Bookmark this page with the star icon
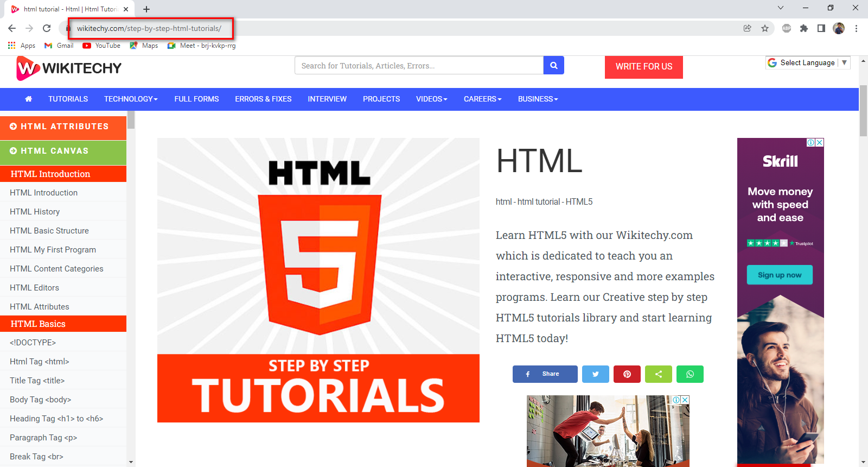 click(765, 28)
